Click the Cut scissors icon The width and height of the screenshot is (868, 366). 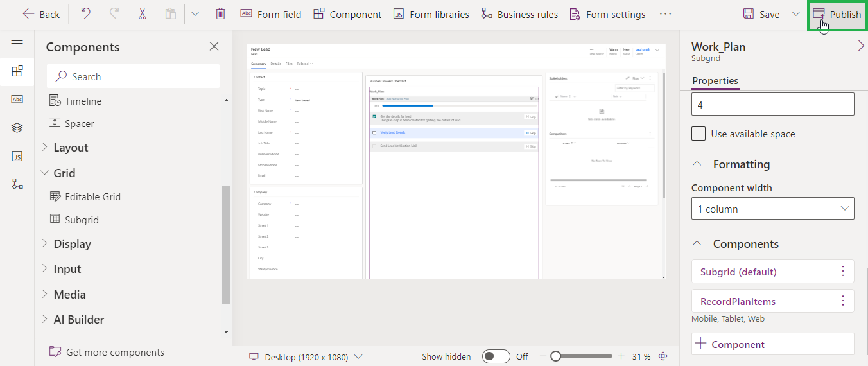point(142,14)
